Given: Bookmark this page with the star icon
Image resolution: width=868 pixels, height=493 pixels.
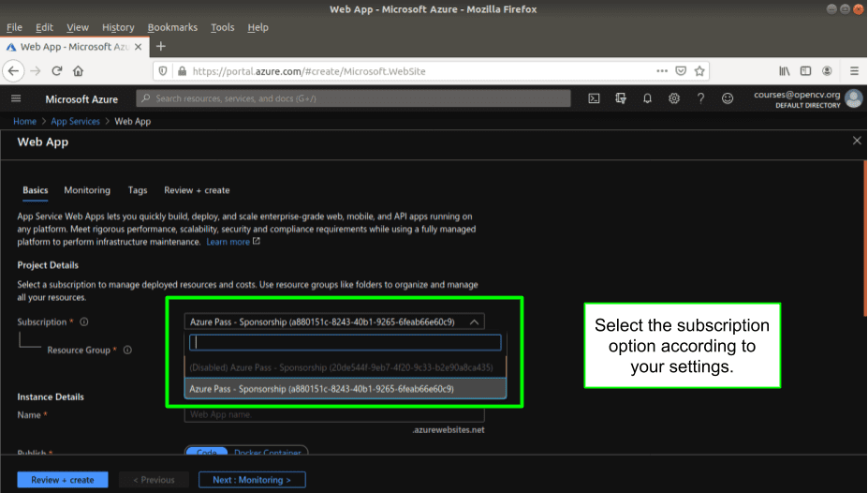Looking at the screenshot, I should [699, 71].
